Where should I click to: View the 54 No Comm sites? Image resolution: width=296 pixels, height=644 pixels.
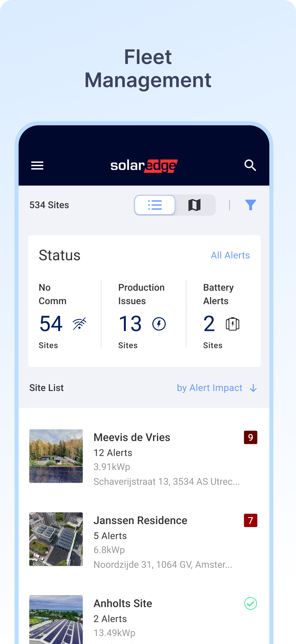[x=51, y=324]
